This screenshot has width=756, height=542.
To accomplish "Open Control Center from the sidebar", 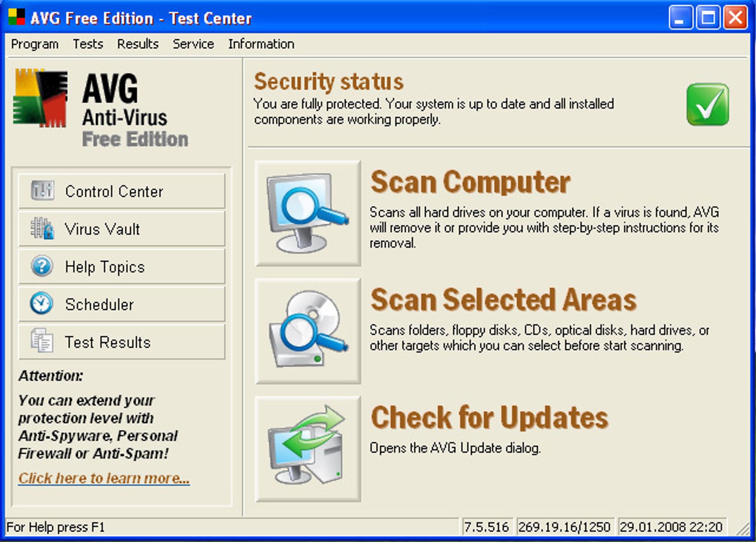I will 122,191.
